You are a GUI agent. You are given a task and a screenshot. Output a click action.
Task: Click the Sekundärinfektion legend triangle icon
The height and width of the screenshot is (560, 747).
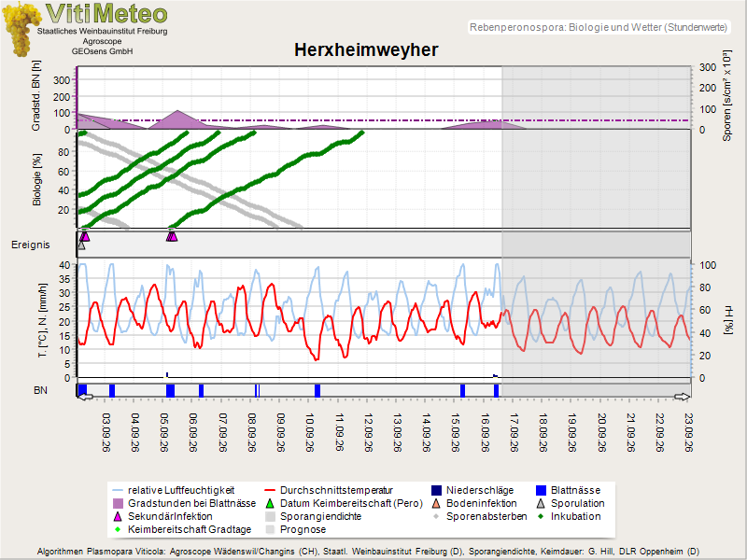click(x=119, y=516)
